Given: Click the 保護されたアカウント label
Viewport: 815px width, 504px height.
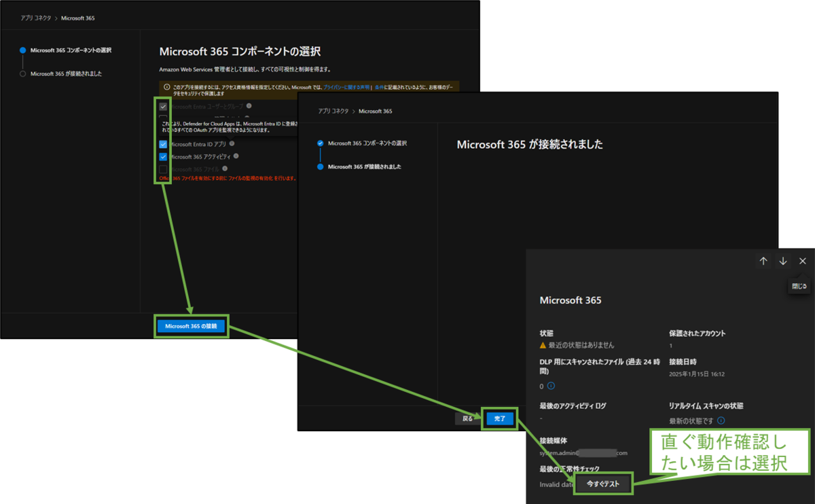Looking at the screenshot, I should coord(698,334).
